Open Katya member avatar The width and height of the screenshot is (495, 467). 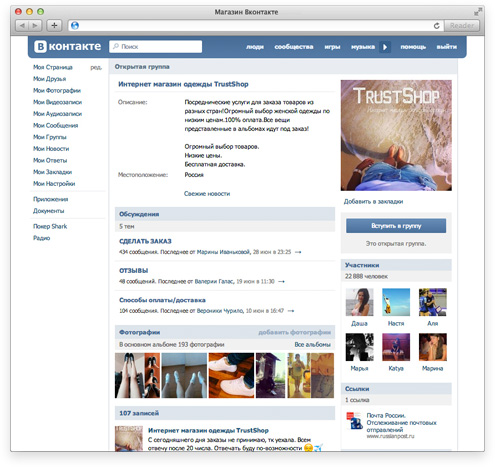click(x=396, y=347)
